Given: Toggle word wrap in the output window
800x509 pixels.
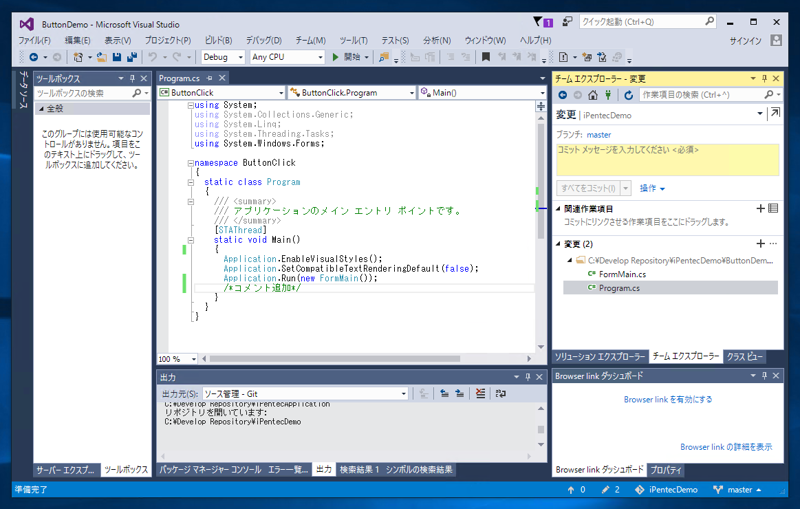Looking at the screenshot, I should [x=501, y=393].
